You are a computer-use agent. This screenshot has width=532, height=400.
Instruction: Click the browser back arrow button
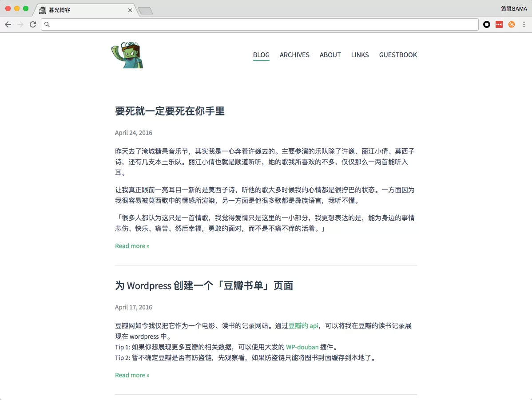(8, 24)
